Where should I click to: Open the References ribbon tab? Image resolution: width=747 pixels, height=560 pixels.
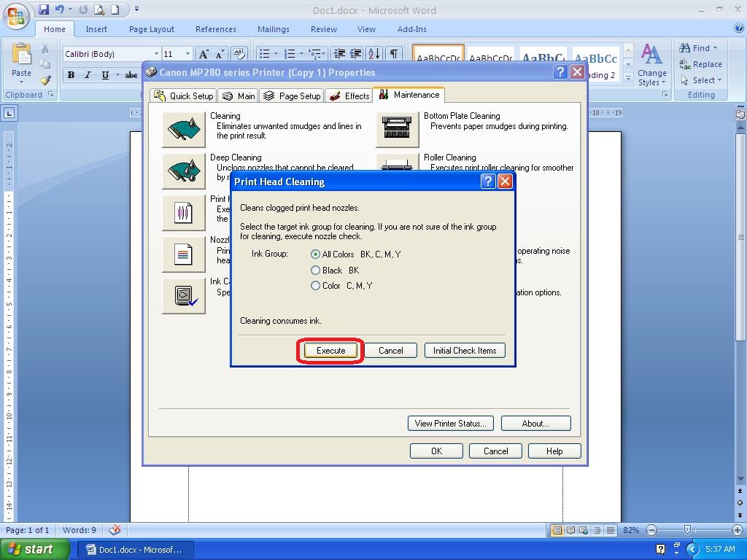[216, 29]
